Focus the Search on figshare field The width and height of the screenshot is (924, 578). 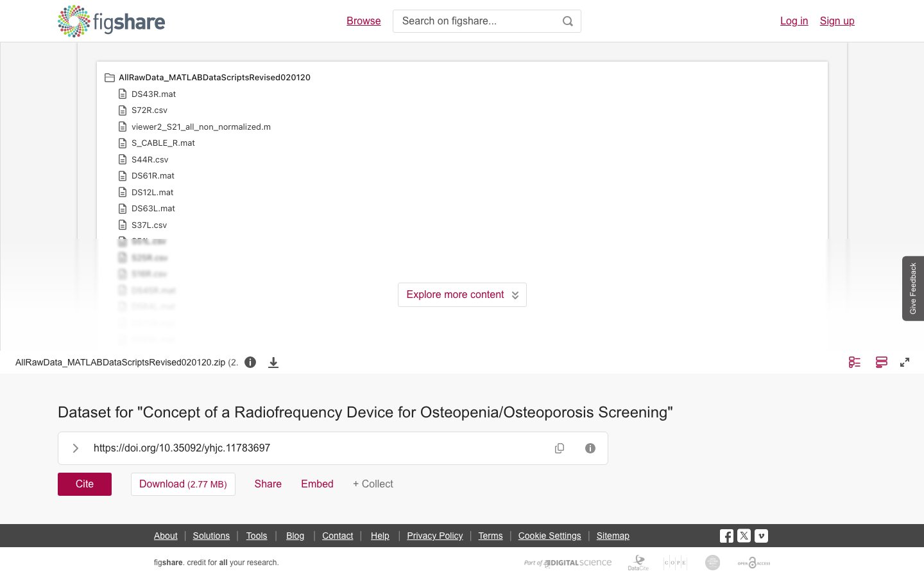tap(479, 21)
